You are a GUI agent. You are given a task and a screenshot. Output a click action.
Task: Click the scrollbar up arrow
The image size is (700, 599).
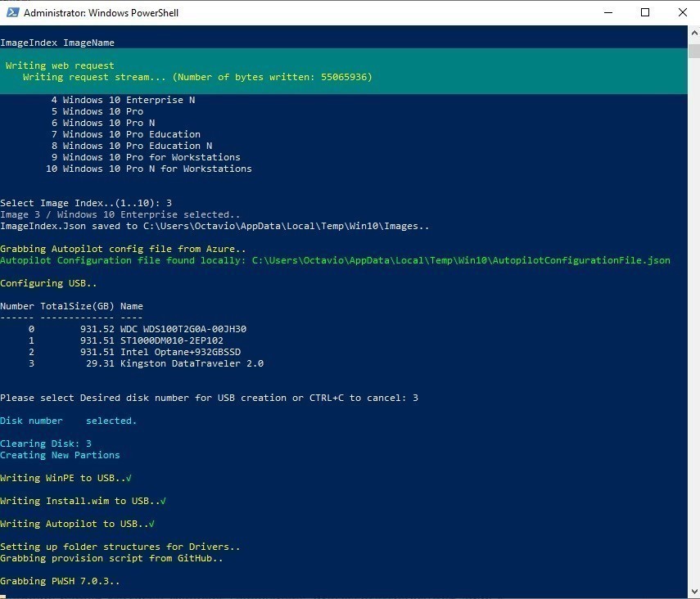[x=694, y=33]
